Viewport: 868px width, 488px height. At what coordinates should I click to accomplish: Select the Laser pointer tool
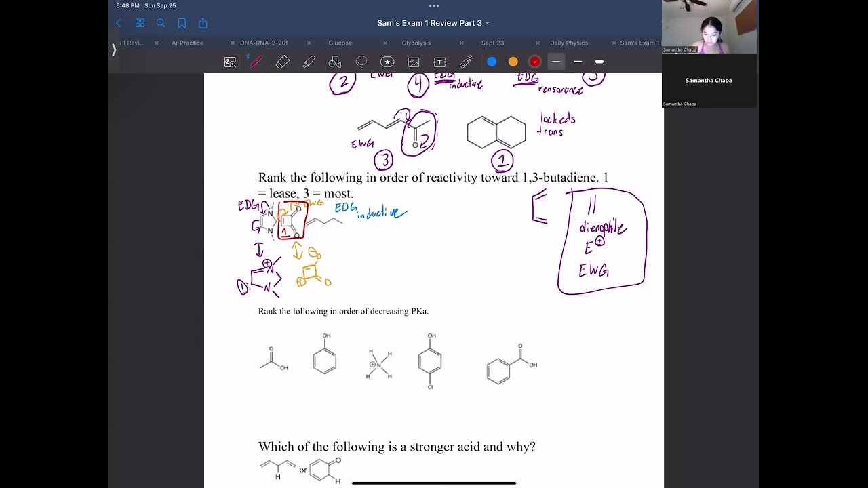[x=466, y=62]
